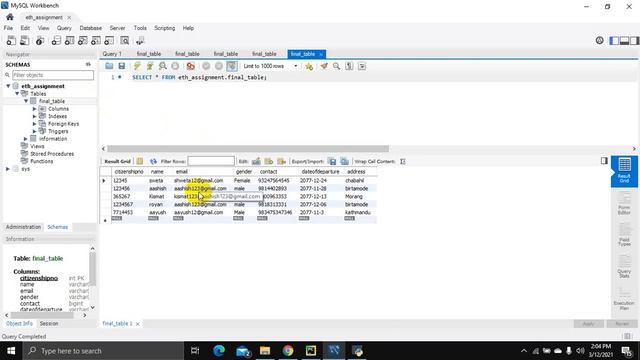Expand the Columns node
This screenshot has width=640, height=360.
tap(35, 109)
